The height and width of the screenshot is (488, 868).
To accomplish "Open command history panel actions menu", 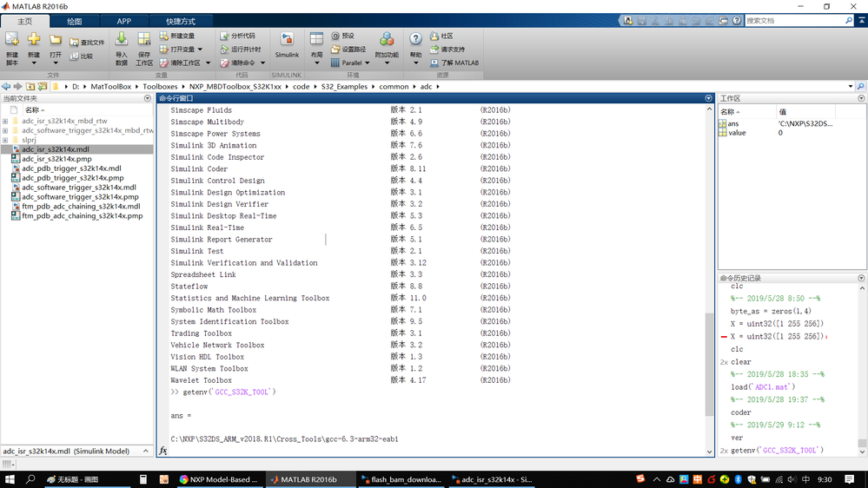I will point(861,279).
